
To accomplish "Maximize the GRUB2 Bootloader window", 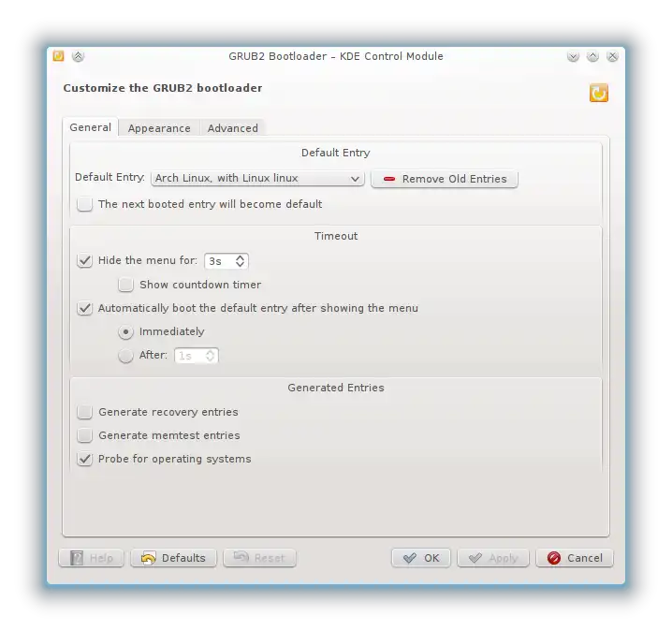I will point(592,56).
